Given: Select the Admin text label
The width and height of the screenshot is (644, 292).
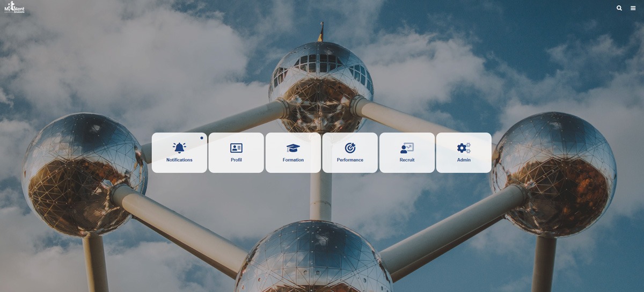Looking at the screenshot, I should coord(464,160).
